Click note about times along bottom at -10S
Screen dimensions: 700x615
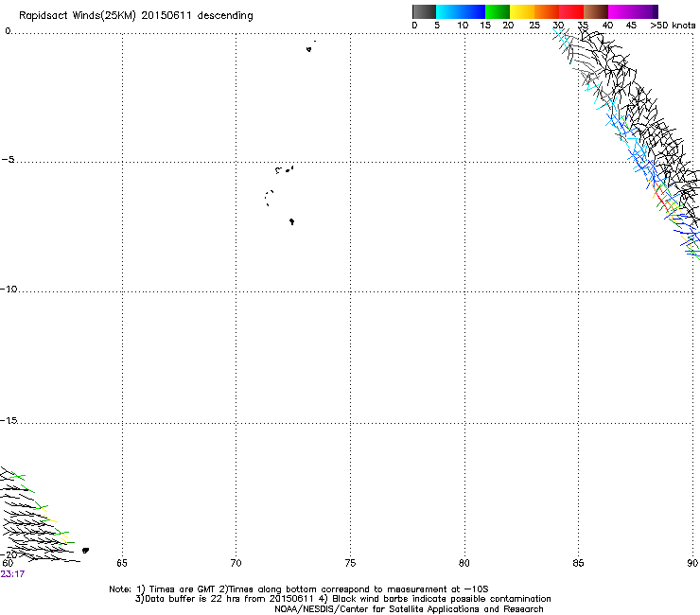pos(354,589)
